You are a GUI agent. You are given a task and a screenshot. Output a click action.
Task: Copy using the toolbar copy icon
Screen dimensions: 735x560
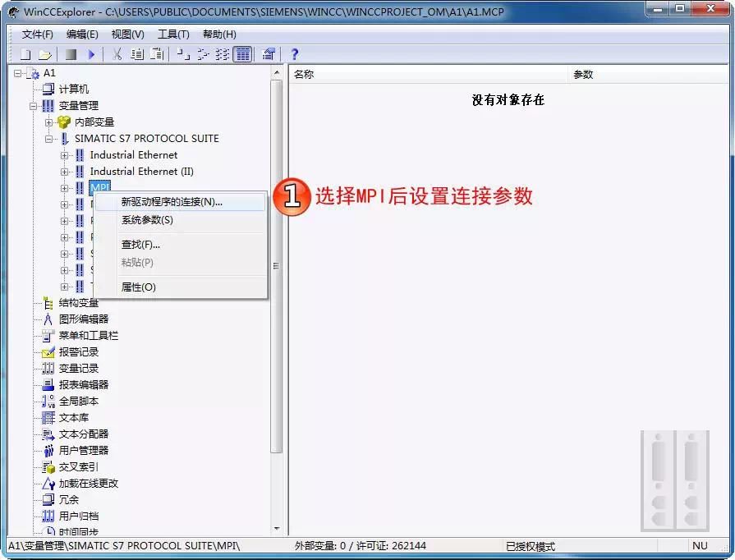[137, 54]
